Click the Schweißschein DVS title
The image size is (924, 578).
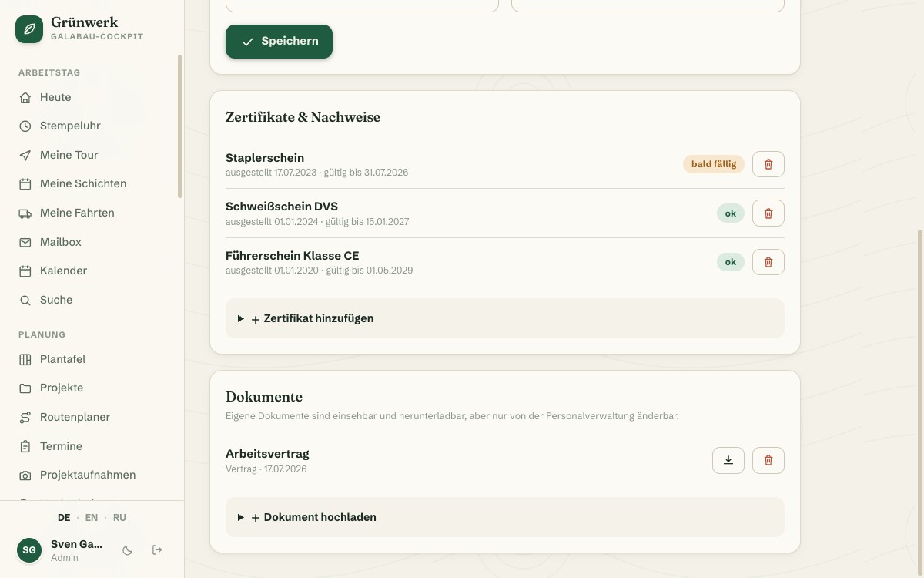(x=282, y=207)
